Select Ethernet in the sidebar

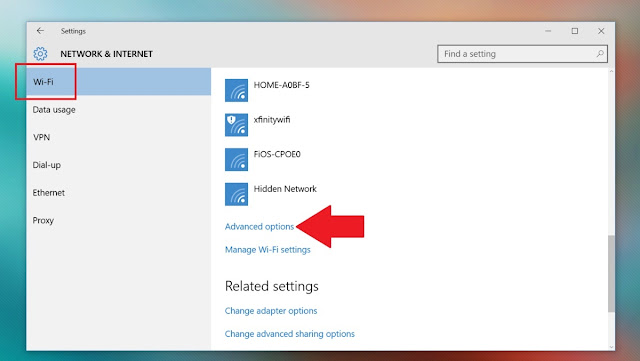click(119, 193)
